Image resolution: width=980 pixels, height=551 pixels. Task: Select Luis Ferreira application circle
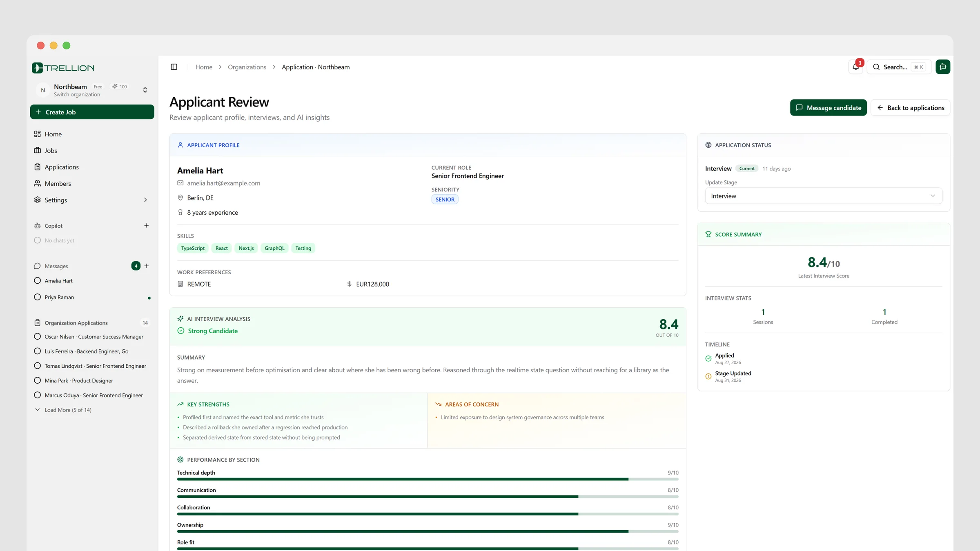click(x=38, y=351)
